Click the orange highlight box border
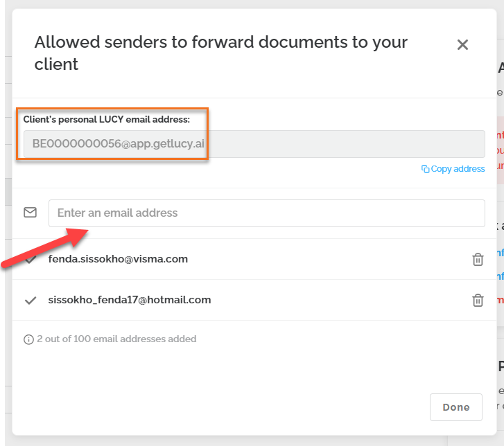 tap(208, 135)
